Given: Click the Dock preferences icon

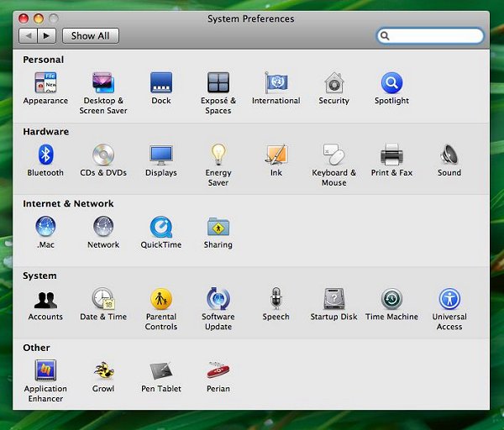Looking at the screenshot, I should pyautogui.click(x=160, y=83).
